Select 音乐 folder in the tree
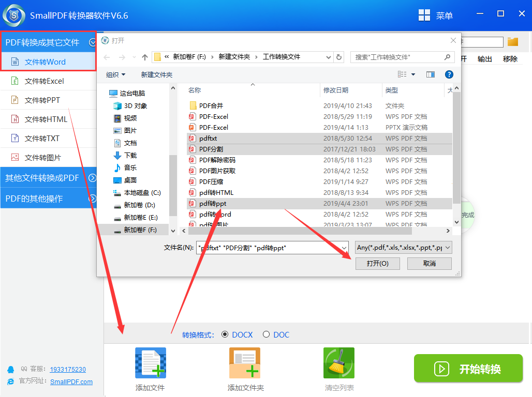The image size is (532, 397). (125, 167)
